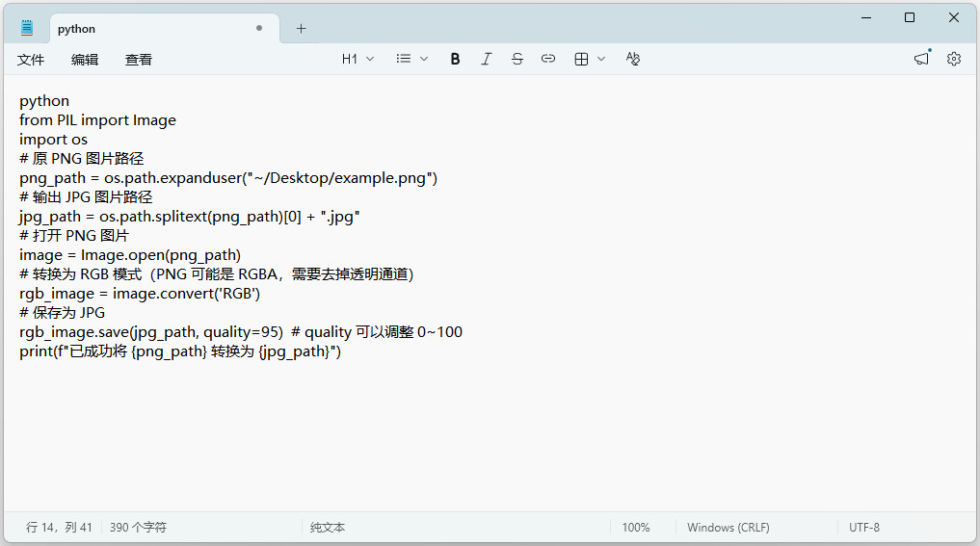
Task: Click the comment # 保存为 JPG
Action: 62,312
